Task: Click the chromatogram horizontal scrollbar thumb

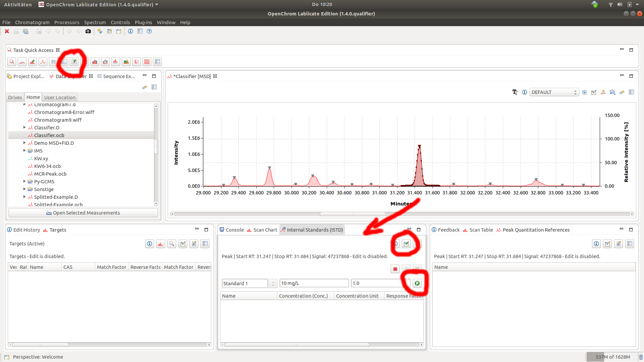Action: click(353, 214)
